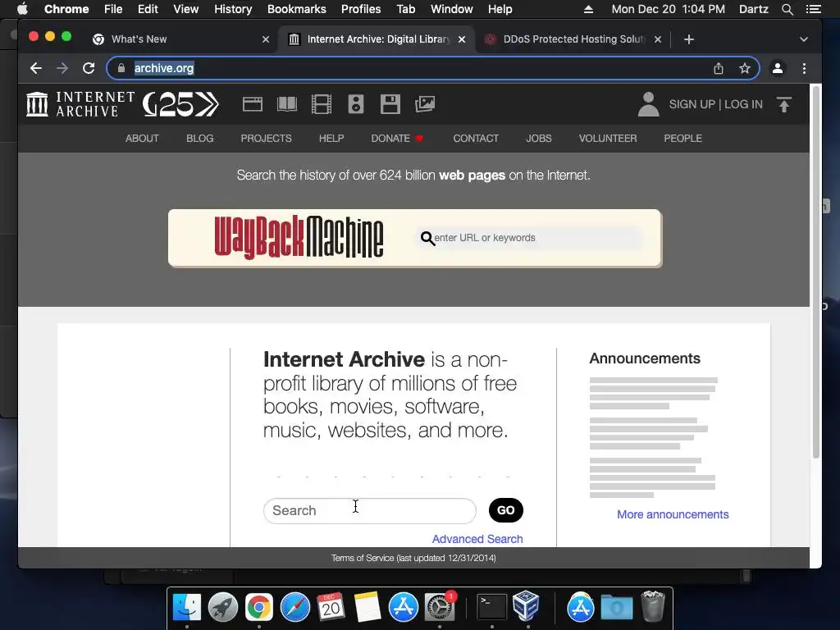Open the View menu
840x630 pixels.
(186, 9)
